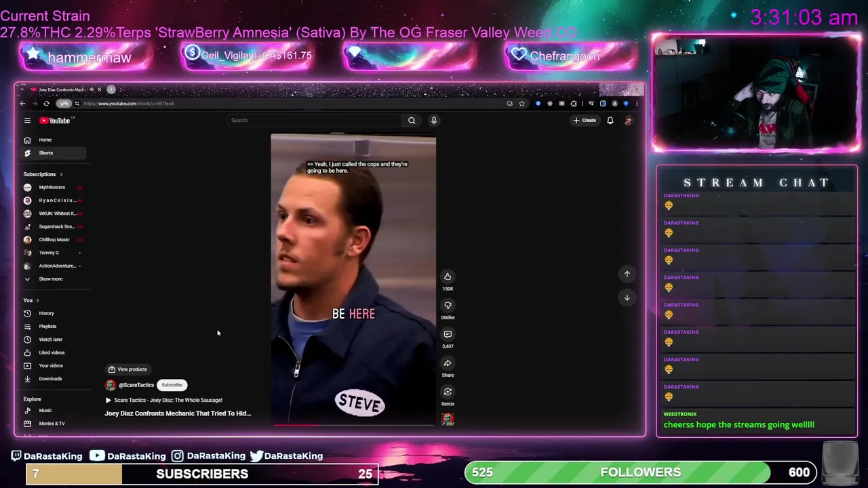Expand the You section chevron
This screenshot has width=868, height=488.
[x=37, y=300]
